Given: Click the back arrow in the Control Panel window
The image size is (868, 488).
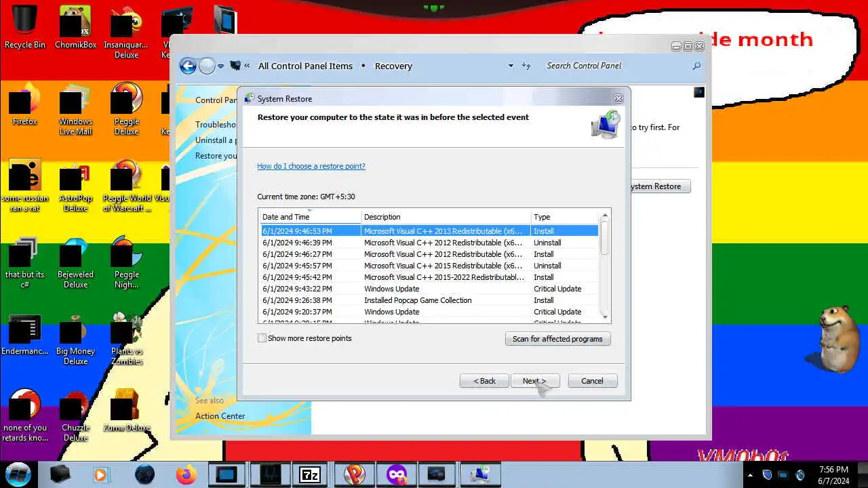Looking at the screenshot, I should pyautogui.click(x=188, y=66).
